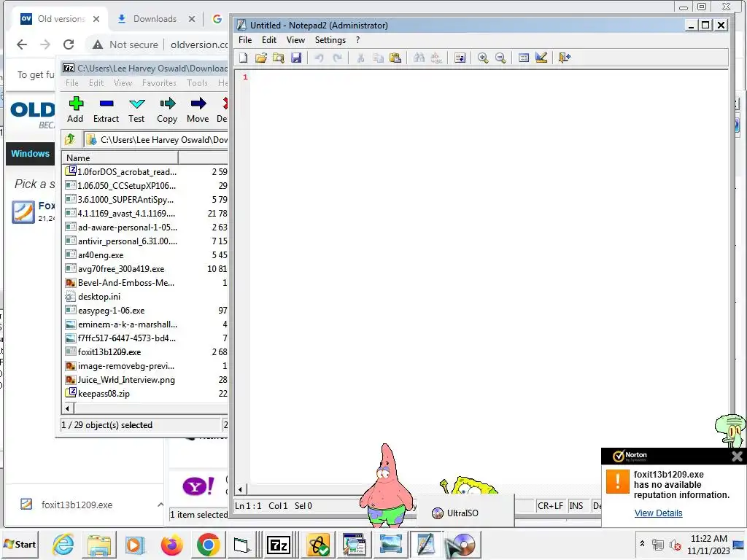Screen dimensions: 747x560
Task: Click the Zoom In magnifier icon
Action: tap(483, 58)
